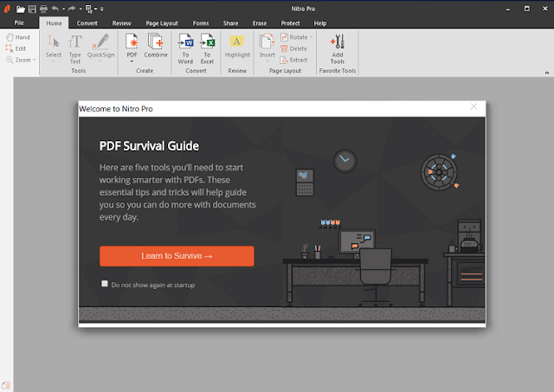Open the QuickSign tool
Screen dimensions: 554x392
pos(100,48)
